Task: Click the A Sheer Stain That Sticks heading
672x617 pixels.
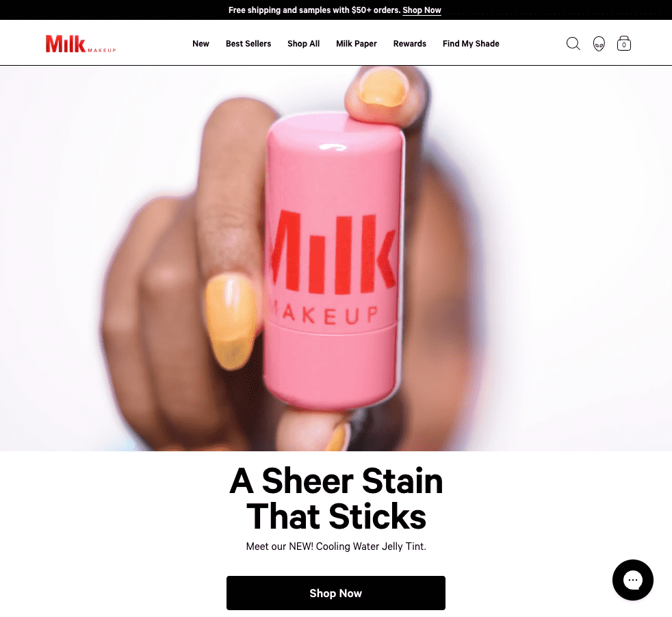Action: tap(336, 499)
